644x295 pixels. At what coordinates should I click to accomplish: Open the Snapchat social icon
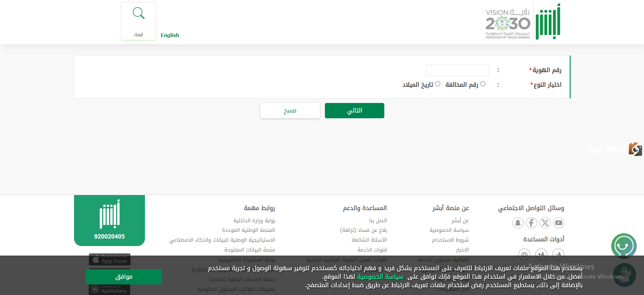tap(518, 223)
